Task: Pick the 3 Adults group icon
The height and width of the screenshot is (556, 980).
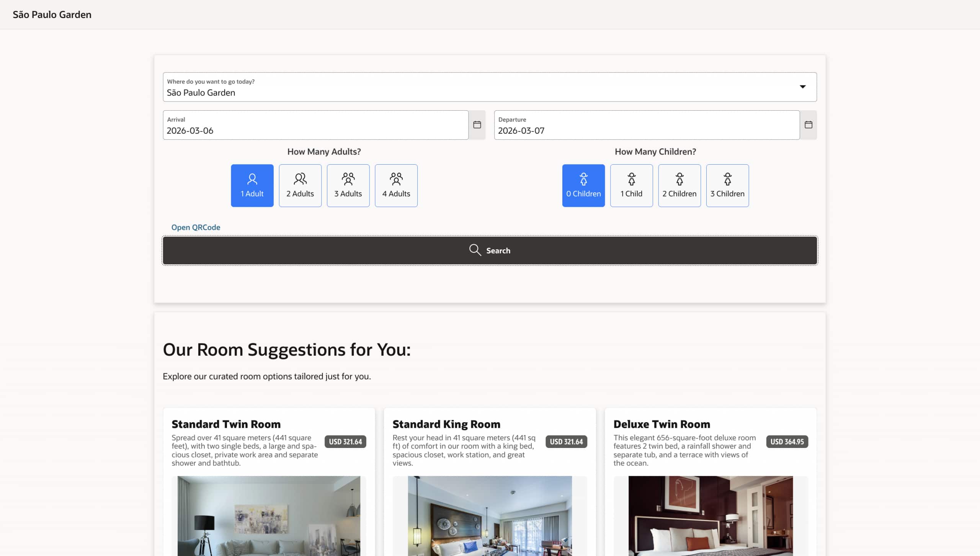Action: pos(348,179)
